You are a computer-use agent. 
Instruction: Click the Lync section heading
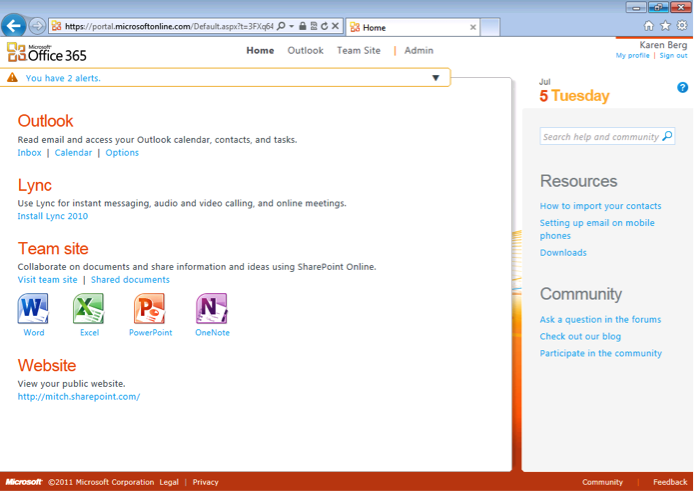[35, 185]
